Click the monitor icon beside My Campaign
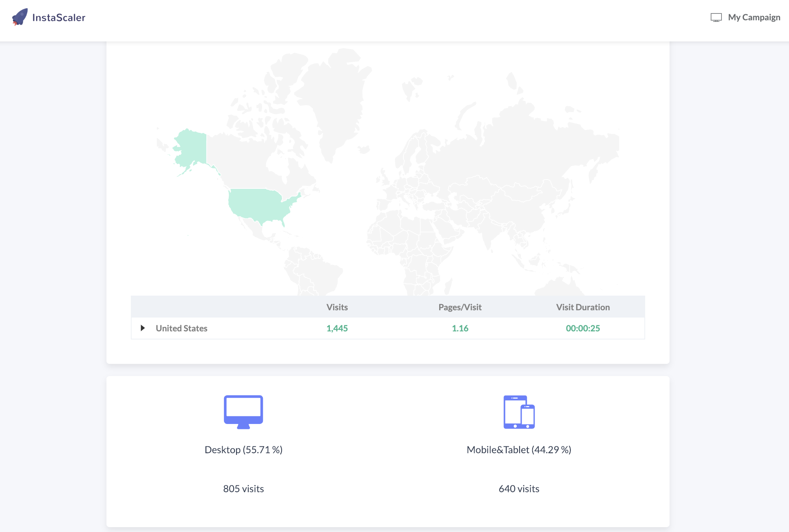 [x=715, y=17]
